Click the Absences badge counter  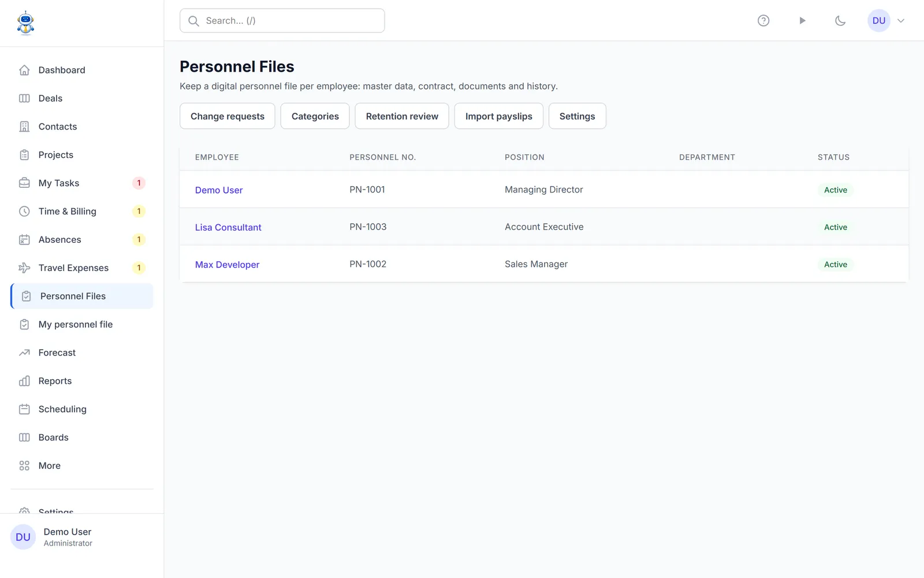pyautogui.click(x=139, y=240)
